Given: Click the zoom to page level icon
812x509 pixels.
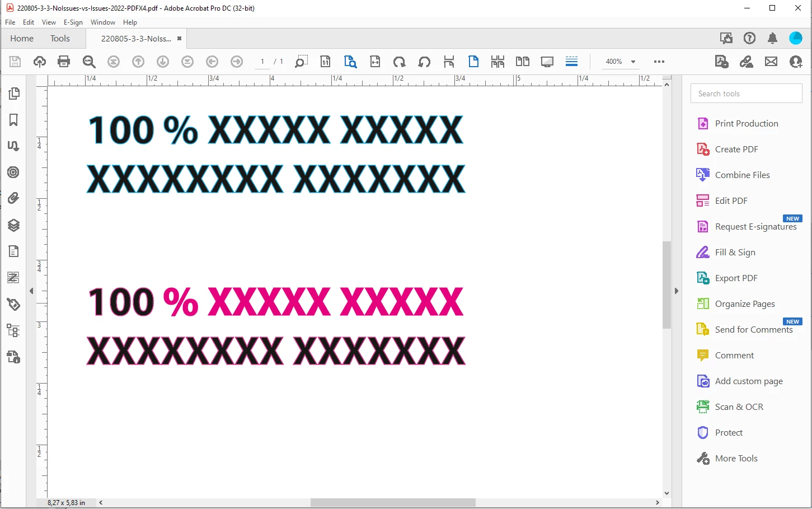Looking at the screenshot, I should (350, 62).
